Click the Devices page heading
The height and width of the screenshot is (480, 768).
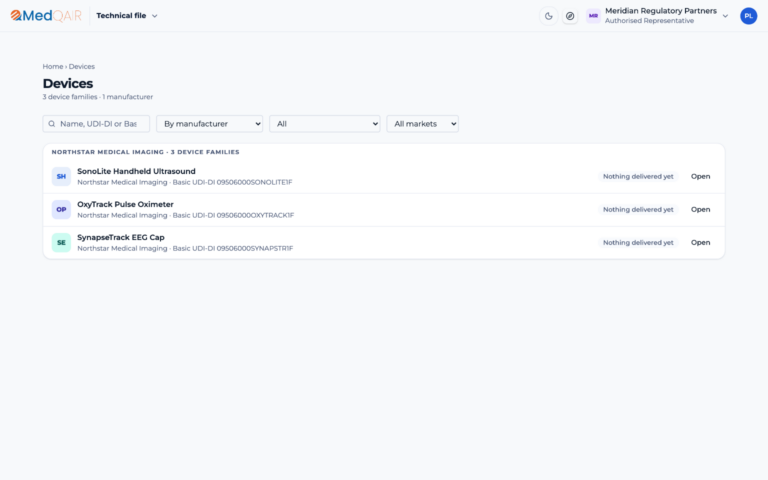[x=68, y=83]
